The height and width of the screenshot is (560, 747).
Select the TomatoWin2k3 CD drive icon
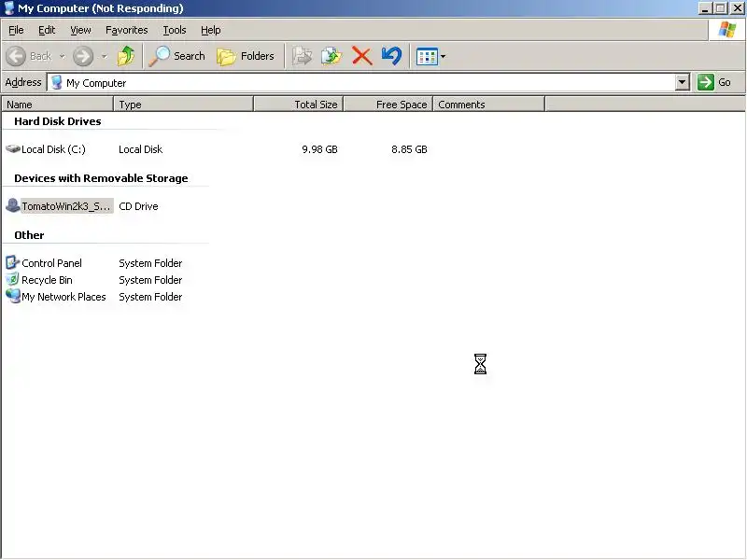(x=13, y=205)
